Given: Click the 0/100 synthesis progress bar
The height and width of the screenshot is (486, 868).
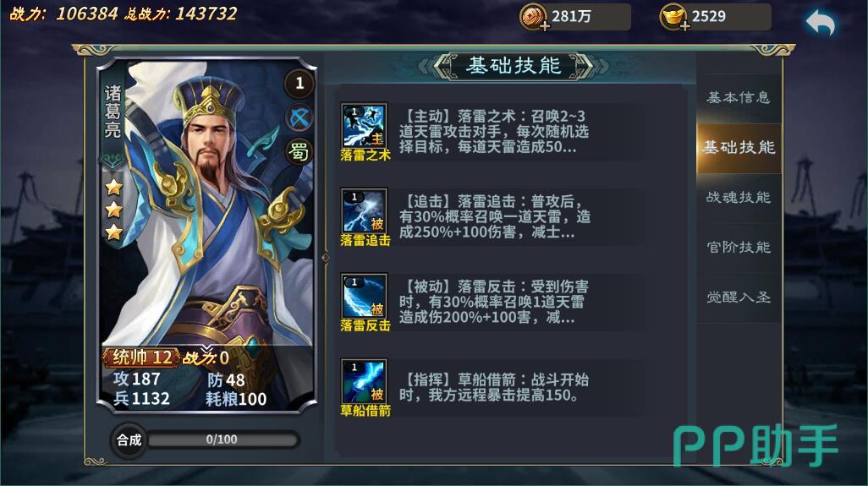Looking at the screenshot, I should (222, 440).
